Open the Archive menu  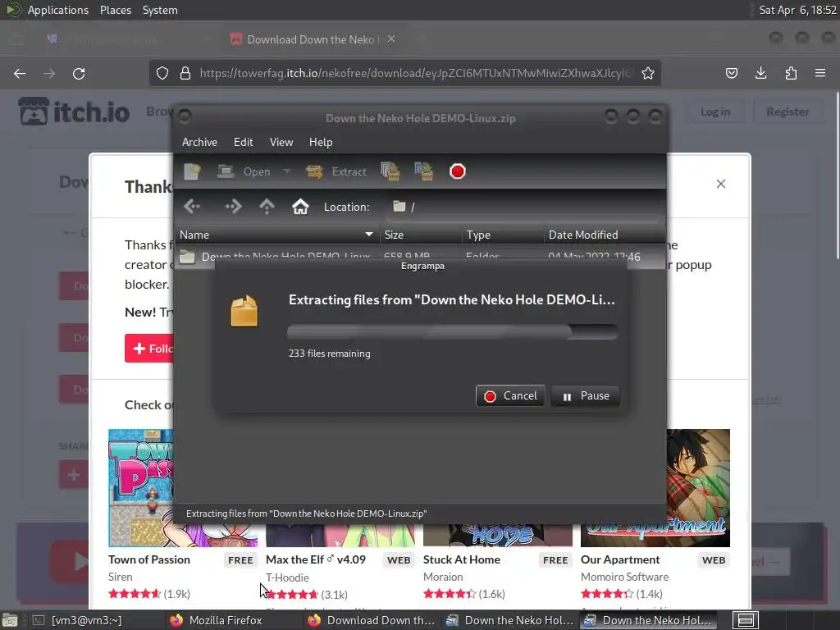click(199, 142)
